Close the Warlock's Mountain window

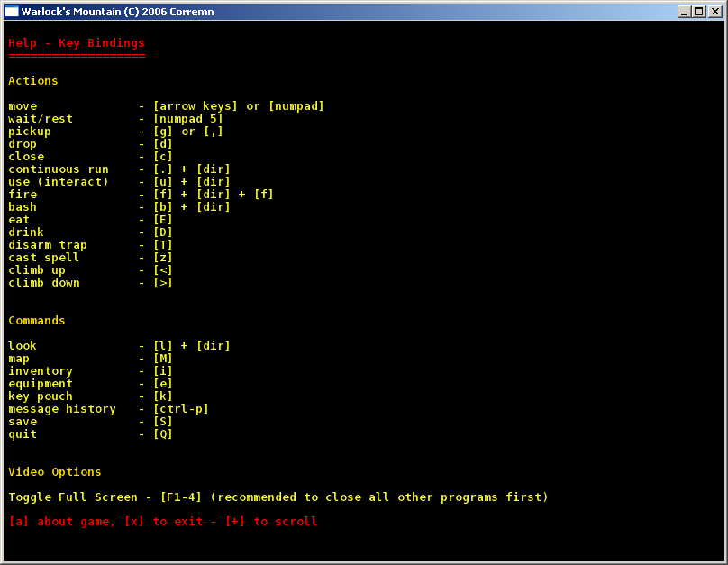tap(714, 12)
